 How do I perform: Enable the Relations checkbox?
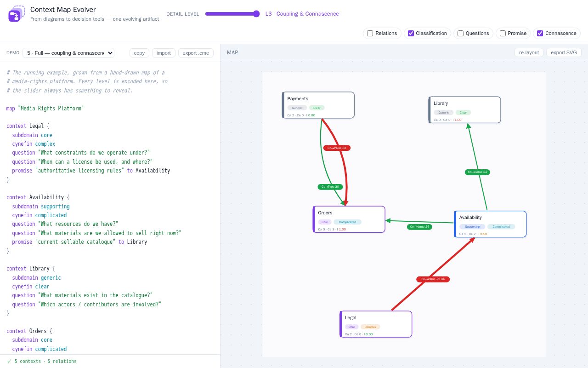[x=370, y=34]
